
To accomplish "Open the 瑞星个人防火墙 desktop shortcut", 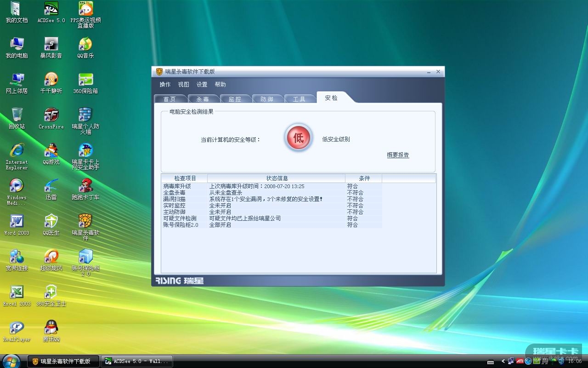I will click(x=85, y=121).
